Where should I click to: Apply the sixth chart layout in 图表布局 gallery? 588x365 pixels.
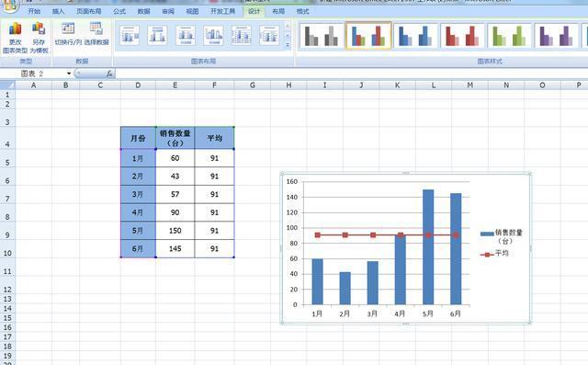pyautogui.click(x=269, y=36)
